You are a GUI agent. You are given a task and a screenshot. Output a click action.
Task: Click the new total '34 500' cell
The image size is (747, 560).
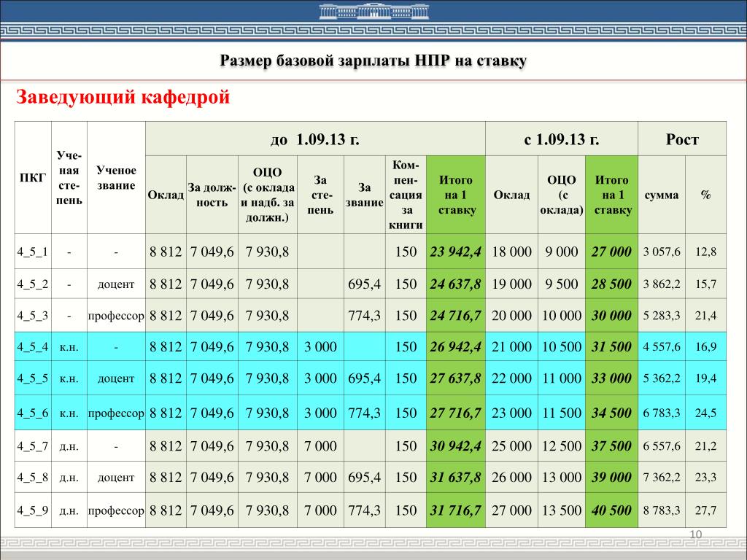tap(611, 413)
